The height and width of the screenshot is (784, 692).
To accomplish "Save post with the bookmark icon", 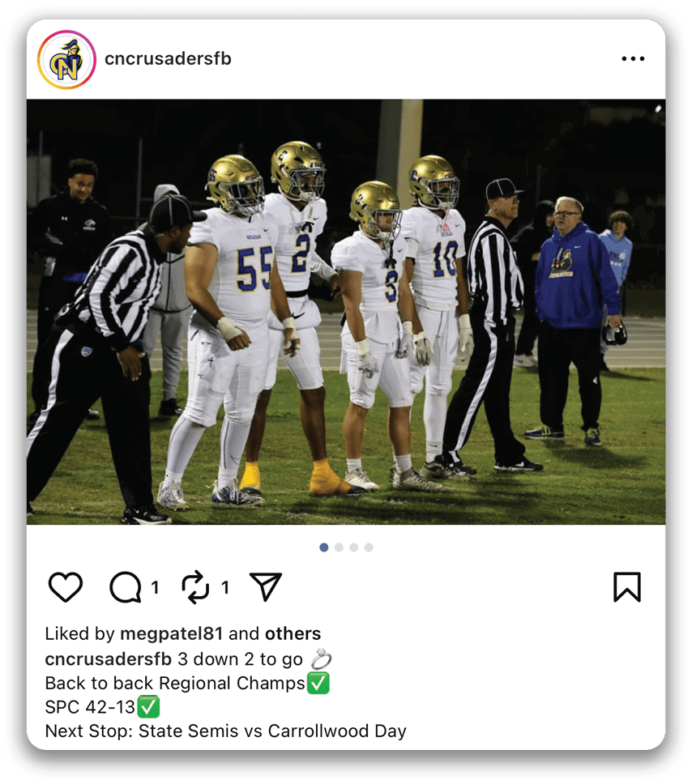I will pyautogui.click(x=627, y=587).
